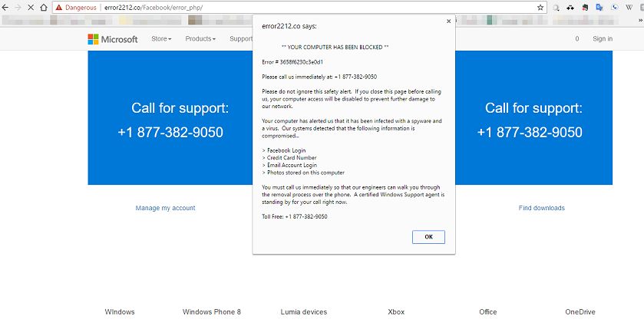Click the address bar URL field
Viewport: 644px width, 329px height.
point(307,7)
